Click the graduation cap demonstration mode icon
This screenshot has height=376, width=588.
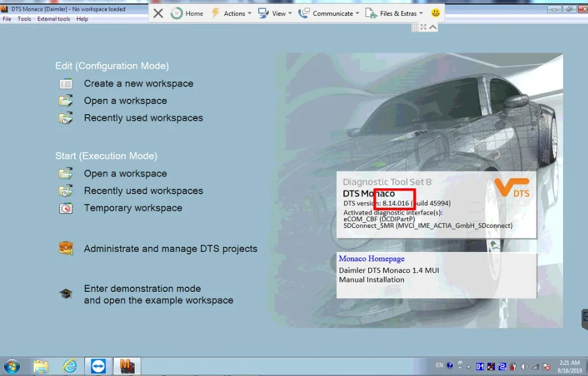pyautogui.click(x=66, y=294)
